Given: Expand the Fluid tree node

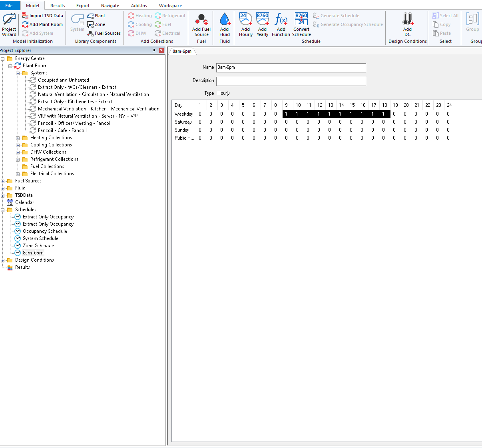Looking at the screenshot, I should click(x=3, y=188).
